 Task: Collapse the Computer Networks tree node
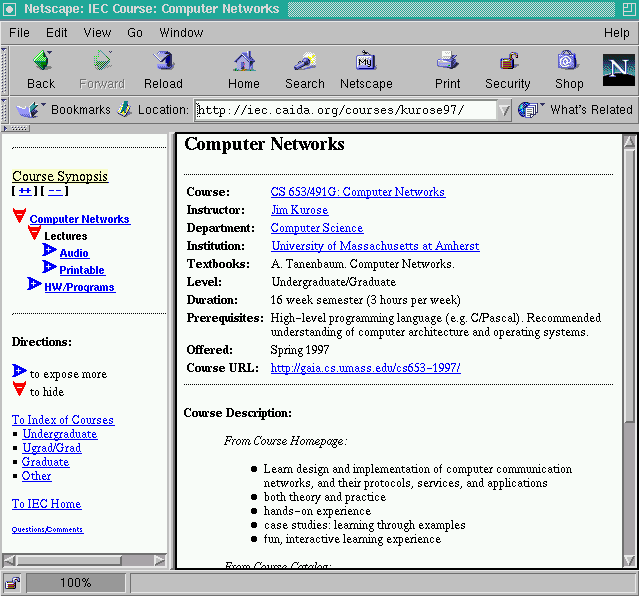pyautogui.click(x=19, y=216)
